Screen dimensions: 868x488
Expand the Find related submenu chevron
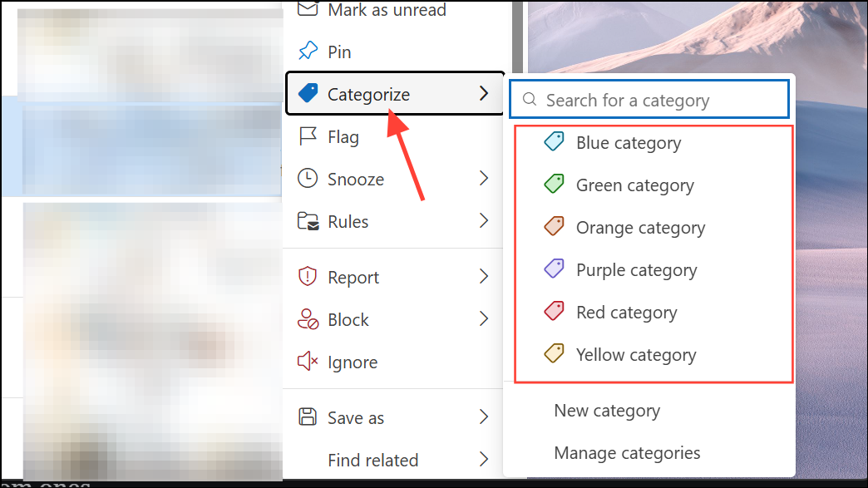click(x=484, y=459)
